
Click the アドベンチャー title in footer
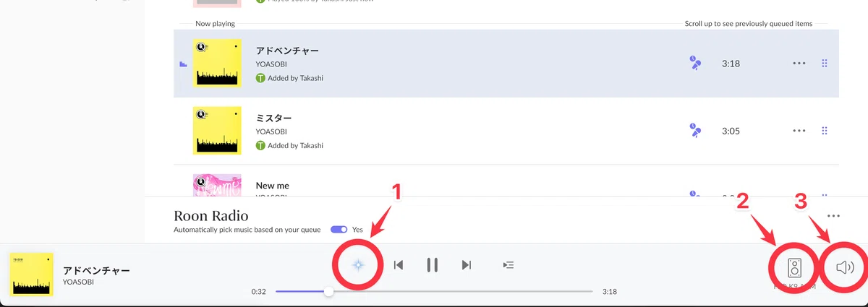(x=96, y=270)
